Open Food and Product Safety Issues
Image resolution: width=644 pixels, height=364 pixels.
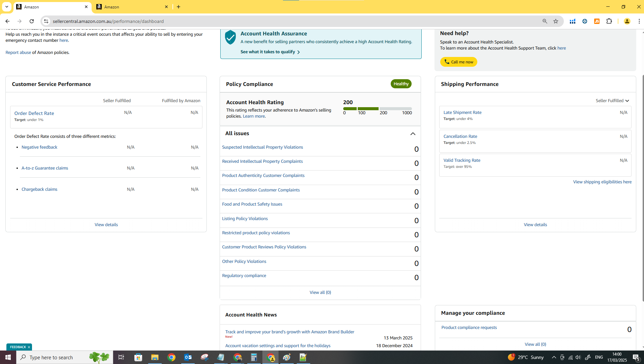pyautogui.click(x=252, y=204)
